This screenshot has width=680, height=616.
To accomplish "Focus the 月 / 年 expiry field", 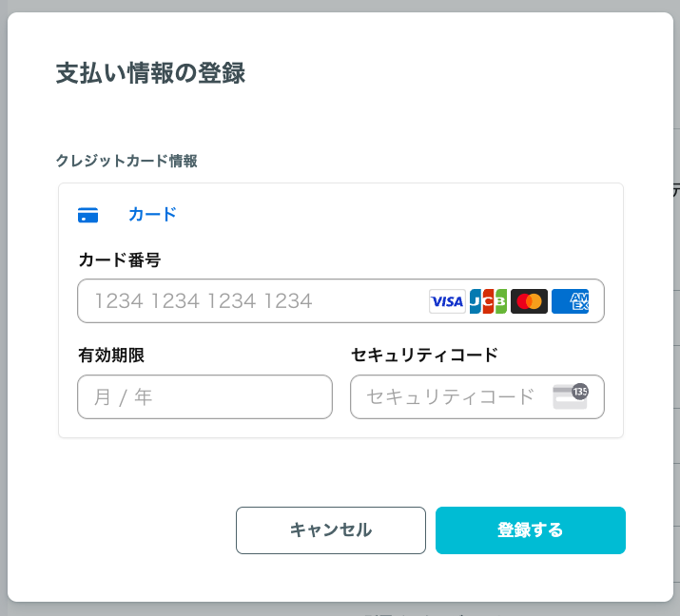I will pos(204,396).
